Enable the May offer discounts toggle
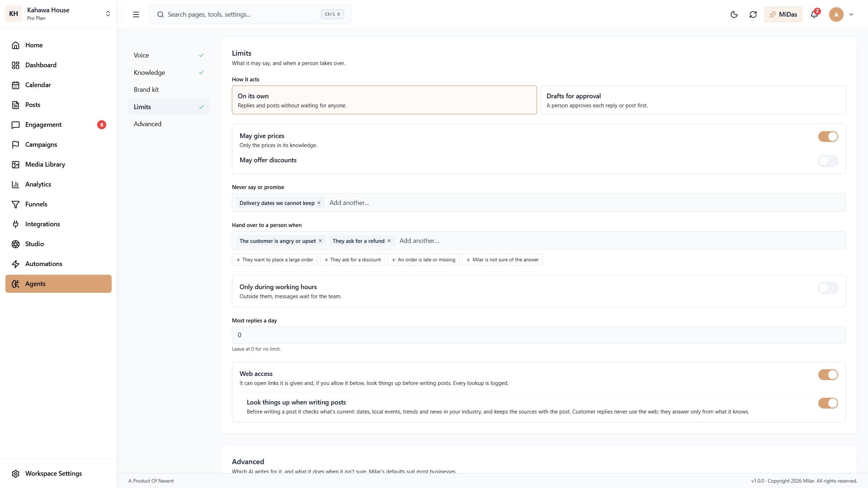This screenshot has width=868, height=488. 828,161
